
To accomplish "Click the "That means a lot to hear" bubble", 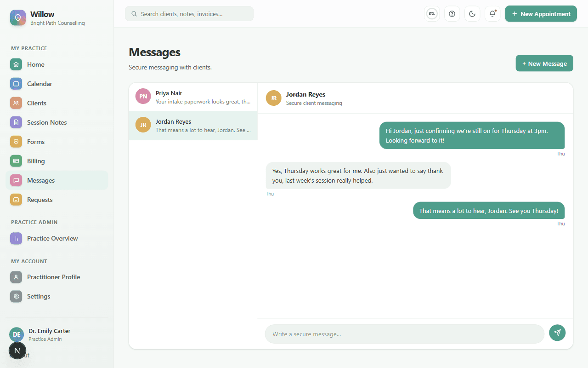I will click(489, 211).
